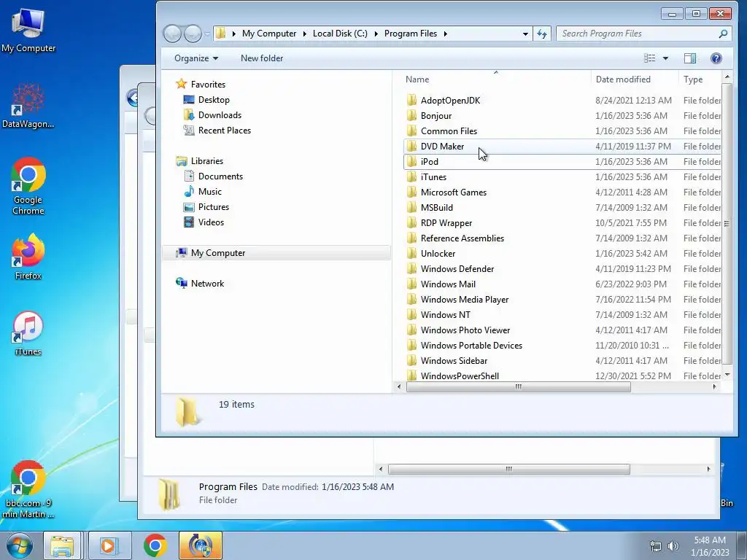The height and width of the screenshot is (560, 747).
Task: Click Windows Explorer taskbar icon
Action: 63,545
